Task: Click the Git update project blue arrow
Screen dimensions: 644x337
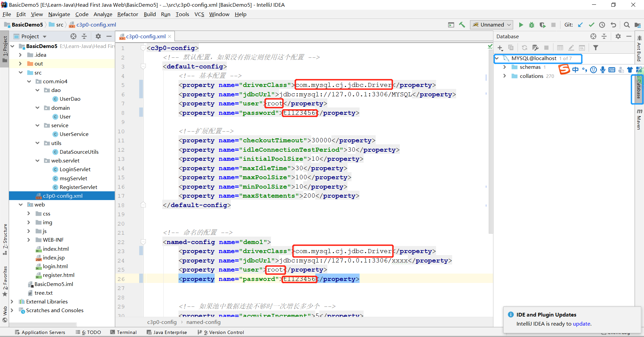Action: (x=580, y=25)
